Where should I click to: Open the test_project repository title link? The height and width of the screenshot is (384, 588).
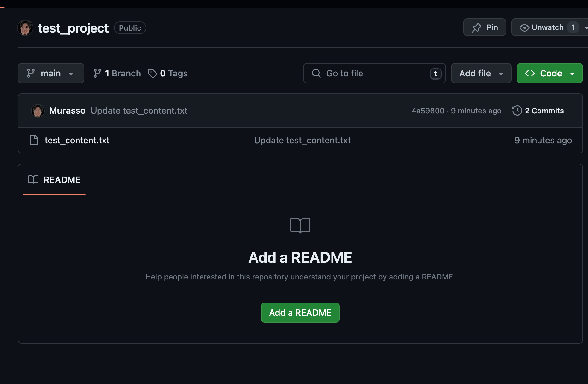[73, 28]
